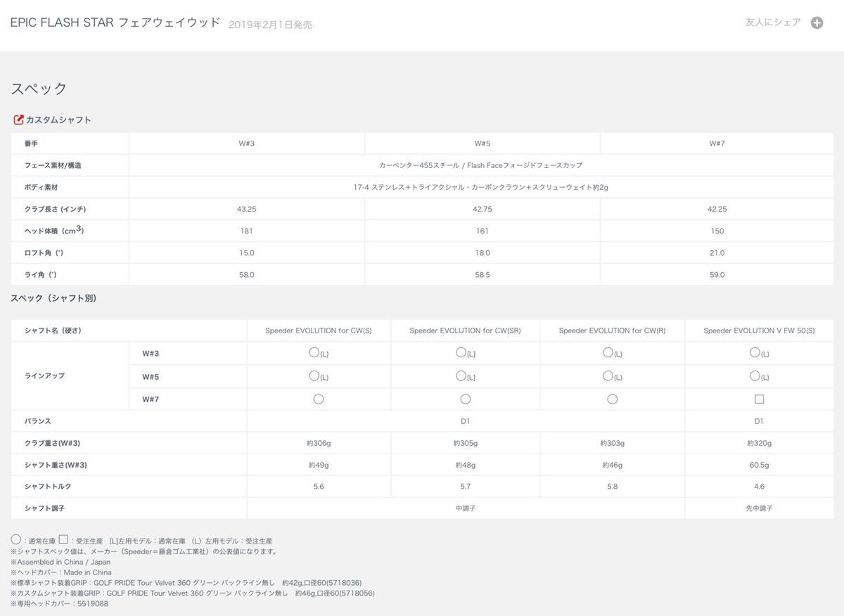844x616 pixels.
Task: Click the W#5 label in the lineup rows
Action: pyautogui.click(x=151, y=377)
